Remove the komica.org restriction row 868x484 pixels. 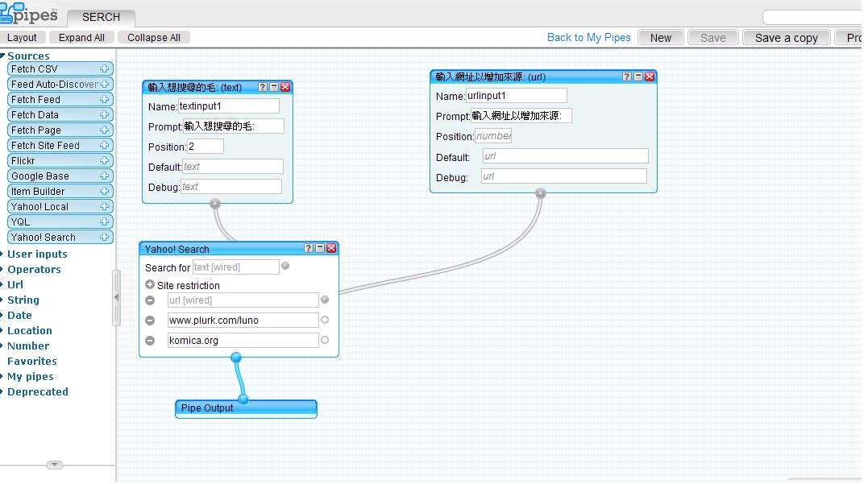(150, 340)
